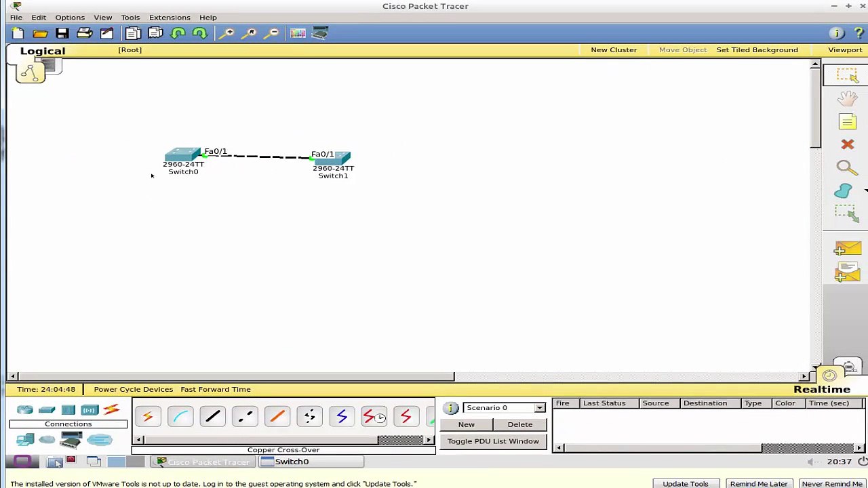
Task: Switch to the Realtime mode tab
Action: [822, 389]
